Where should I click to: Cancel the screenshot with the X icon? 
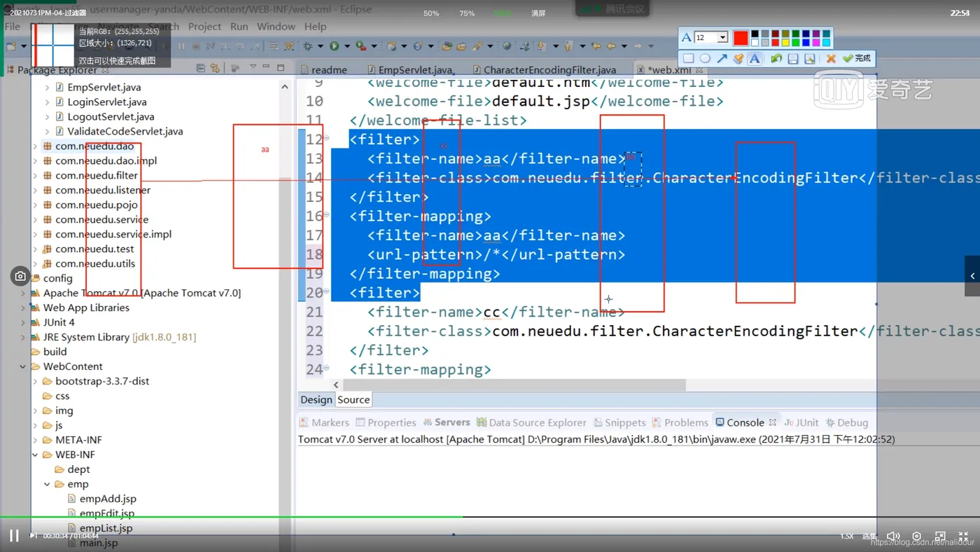tap(831, 59)
